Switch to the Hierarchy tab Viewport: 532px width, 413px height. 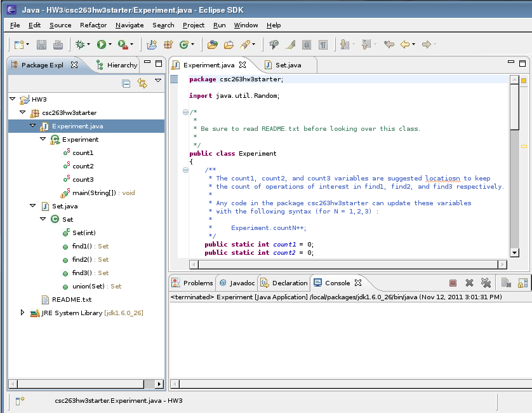click(117, 65)
